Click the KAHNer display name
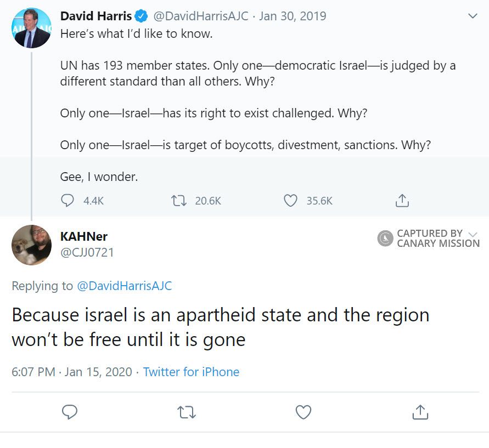This screenshot has height=448, width=489. pos(83,236)
